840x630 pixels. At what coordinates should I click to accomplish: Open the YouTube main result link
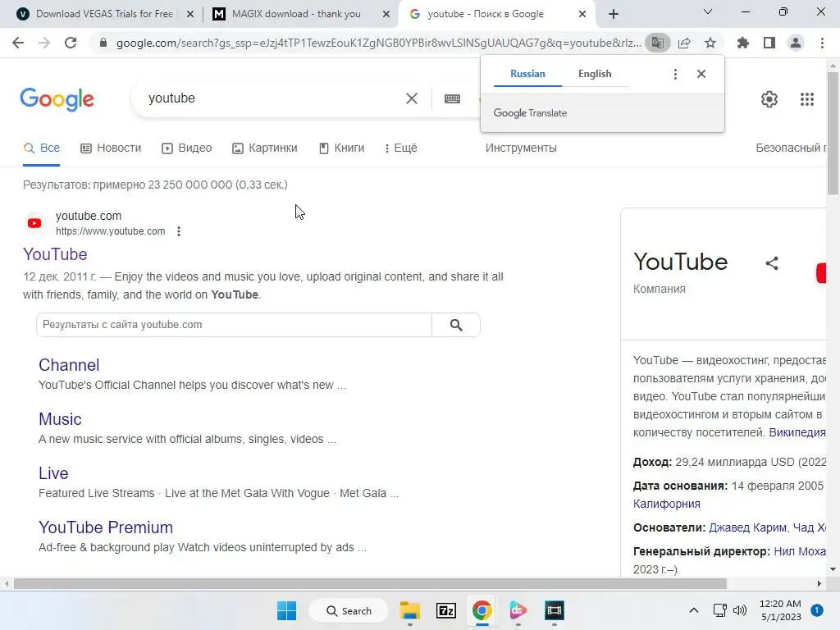[55, 254]
